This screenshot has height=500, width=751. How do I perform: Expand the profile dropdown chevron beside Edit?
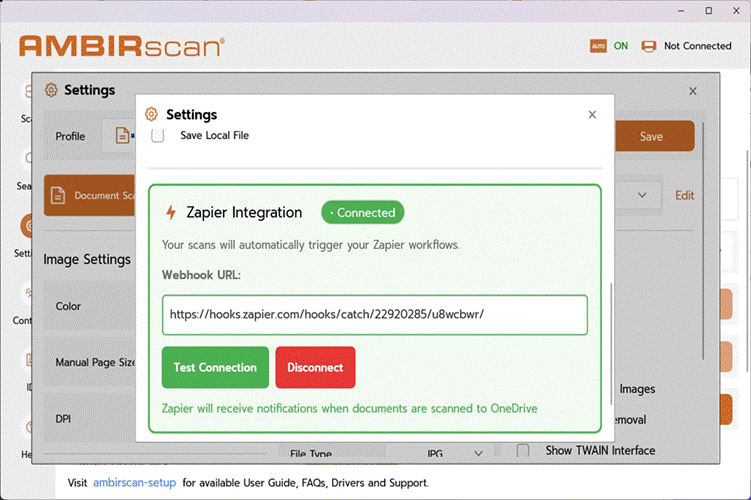coord(642,195)
